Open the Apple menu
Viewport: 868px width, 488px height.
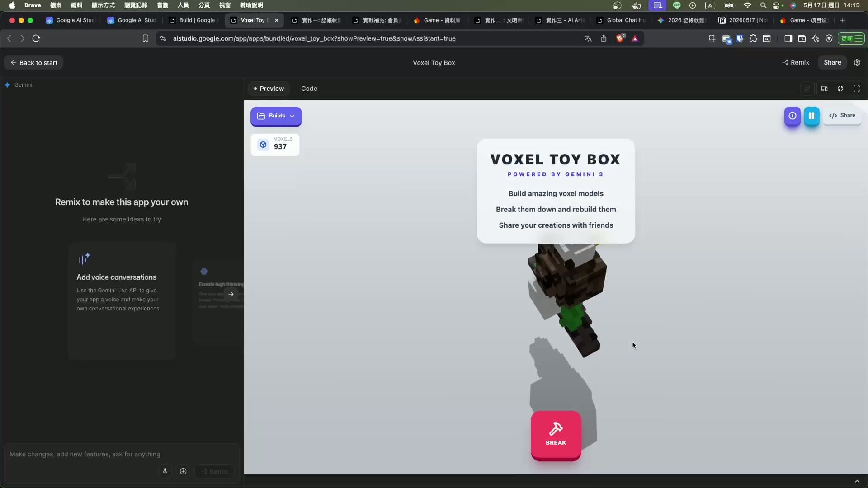point(12,5)
